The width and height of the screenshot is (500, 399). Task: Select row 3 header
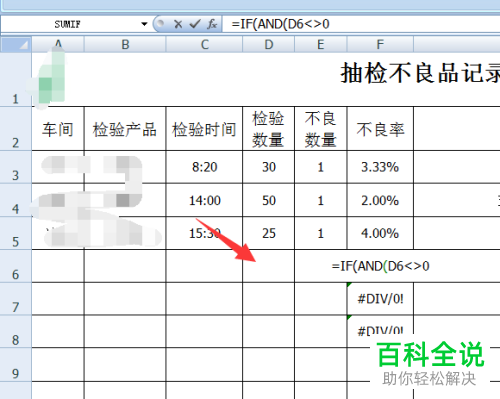click(16, 167)
